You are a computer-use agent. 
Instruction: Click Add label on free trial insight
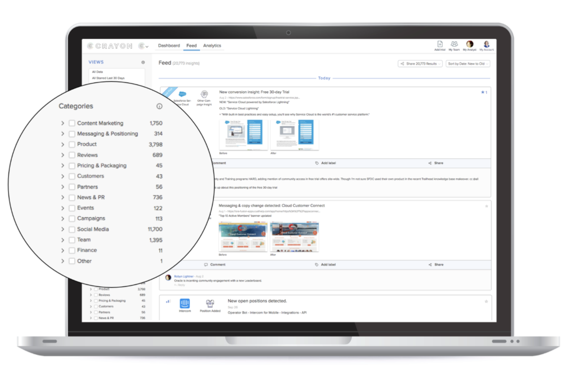click(326, 163)
